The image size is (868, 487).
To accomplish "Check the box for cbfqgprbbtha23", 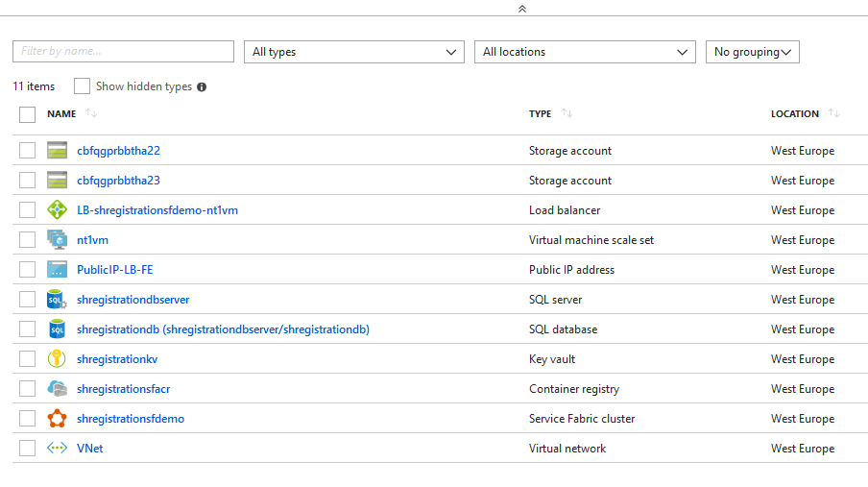I will (x=27, y=180).
